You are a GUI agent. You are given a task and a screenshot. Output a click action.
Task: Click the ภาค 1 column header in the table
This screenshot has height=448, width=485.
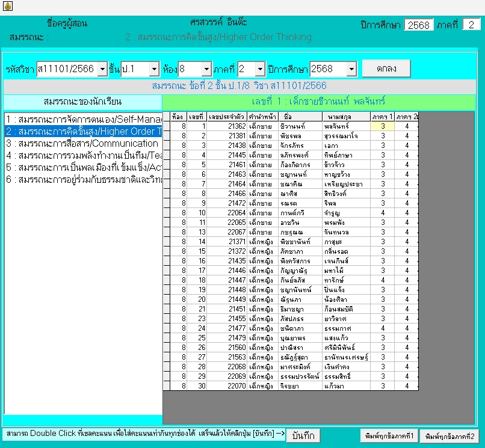coord(382,116)
